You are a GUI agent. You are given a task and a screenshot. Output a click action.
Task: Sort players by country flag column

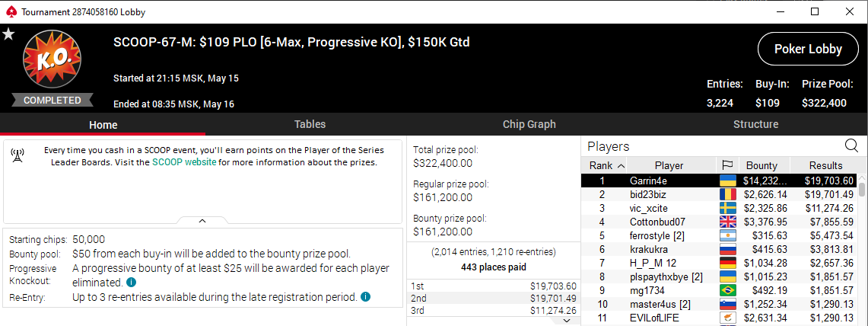(727, 165)
